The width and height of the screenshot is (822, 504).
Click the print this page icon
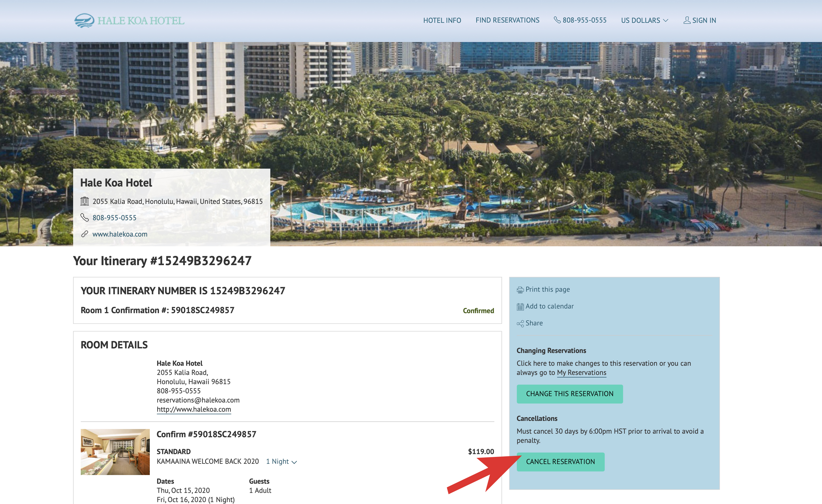click(520, 289)
